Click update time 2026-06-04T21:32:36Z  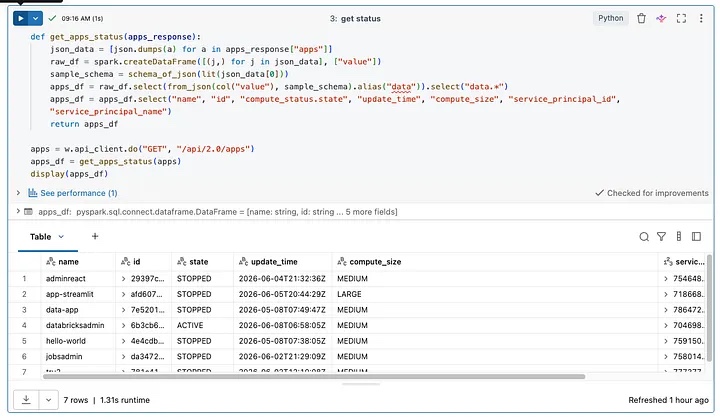tap(283, 279)
